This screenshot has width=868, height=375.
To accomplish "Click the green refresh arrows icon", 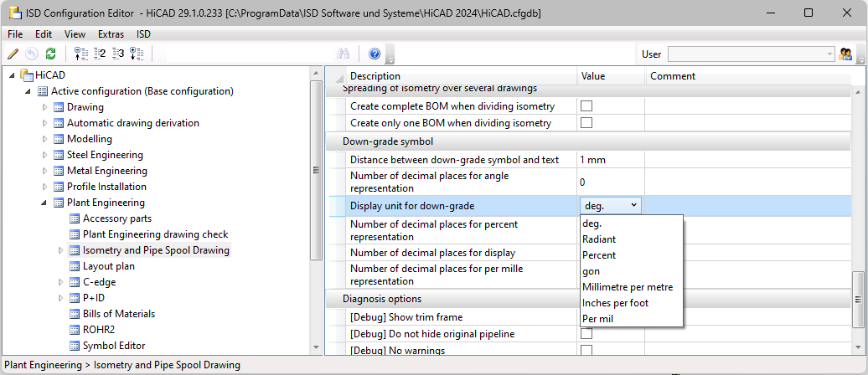I will pyautogui.click(x=50, y=54).
